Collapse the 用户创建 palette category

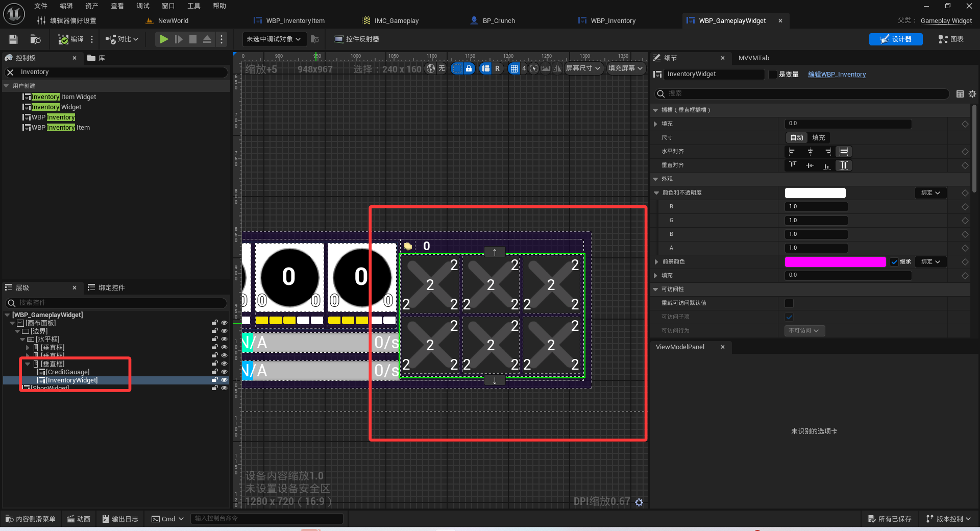[x=7, y=86]
